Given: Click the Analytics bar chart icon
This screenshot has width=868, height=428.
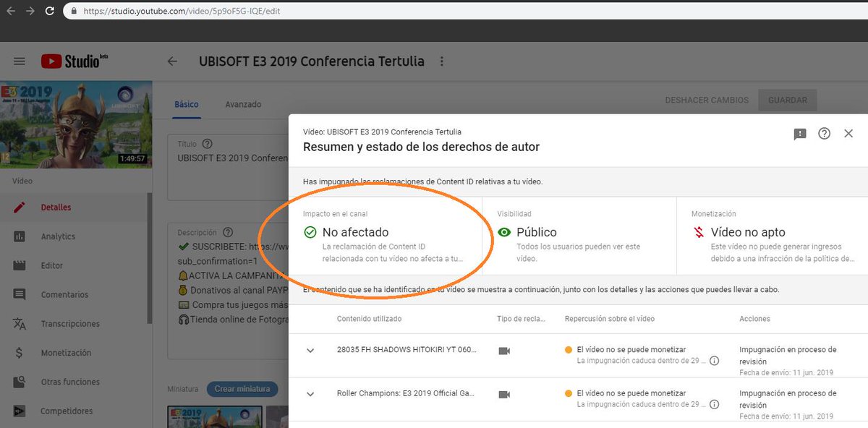Looking at the screenshot, I should click(20, 236).
